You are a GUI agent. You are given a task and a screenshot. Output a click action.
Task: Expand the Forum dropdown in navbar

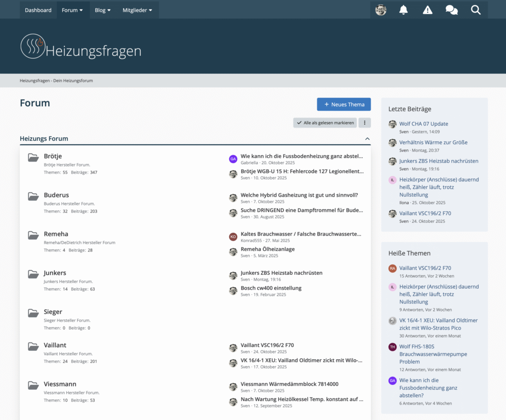pos(72,10)
